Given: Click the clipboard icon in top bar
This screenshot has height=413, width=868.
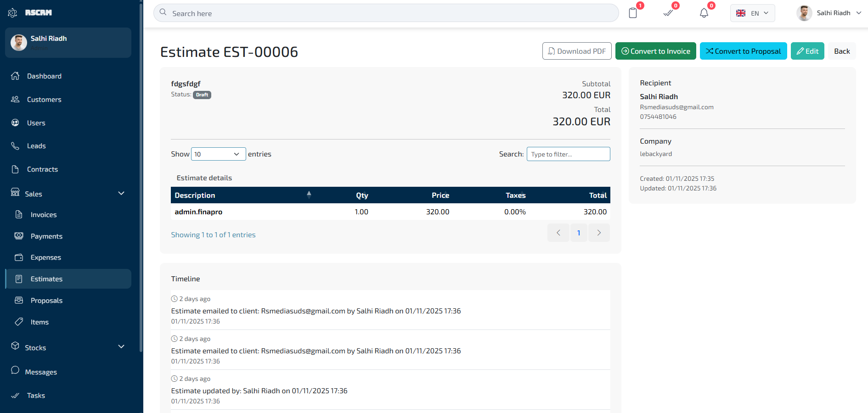Looking at the screenshot, I should [633, 13].
